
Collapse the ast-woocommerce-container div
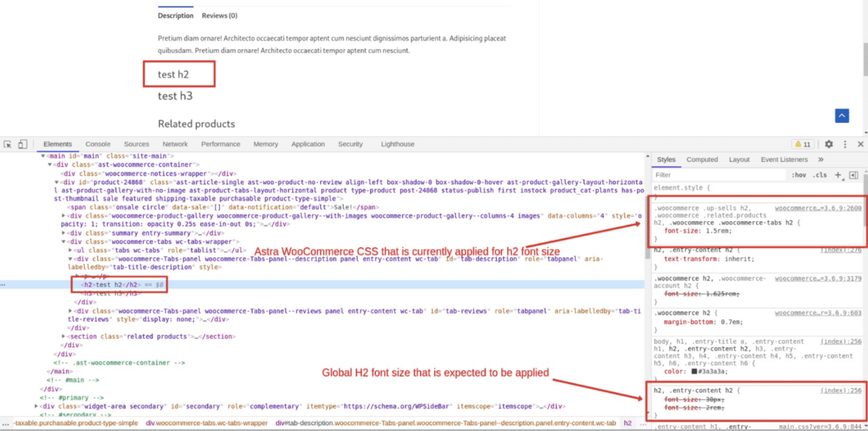click(x=49, y=165)
